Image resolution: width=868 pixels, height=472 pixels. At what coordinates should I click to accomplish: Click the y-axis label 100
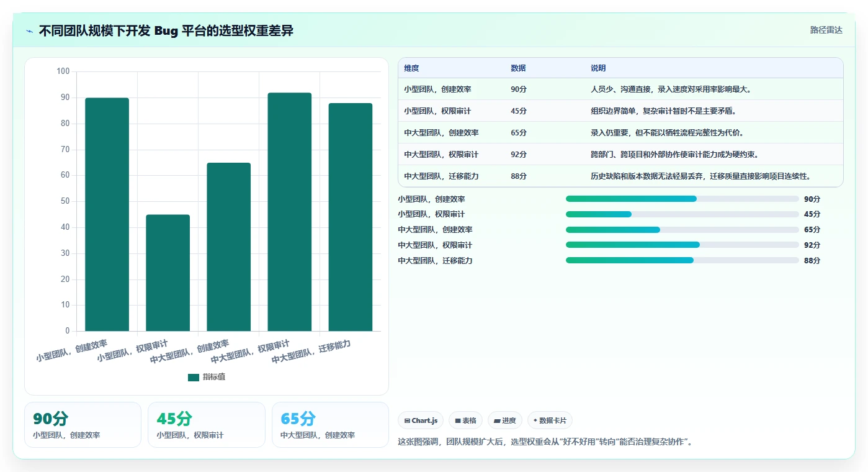[63, 71]
